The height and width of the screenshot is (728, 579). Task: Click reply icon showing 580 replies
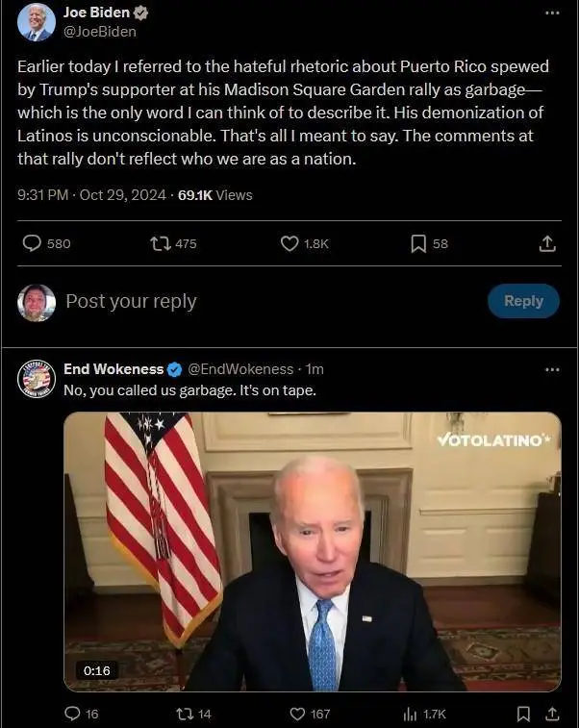click(33, 243)
